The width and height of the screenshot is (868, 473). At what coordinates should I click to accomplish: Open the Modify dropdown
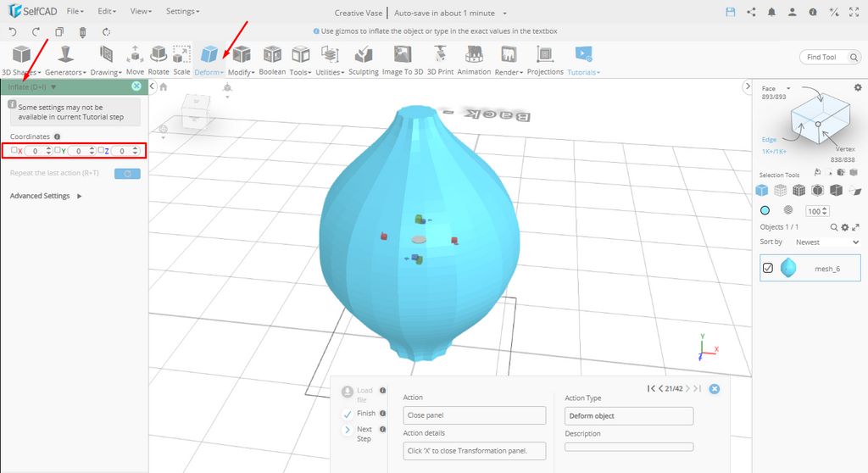pos(241,60)
